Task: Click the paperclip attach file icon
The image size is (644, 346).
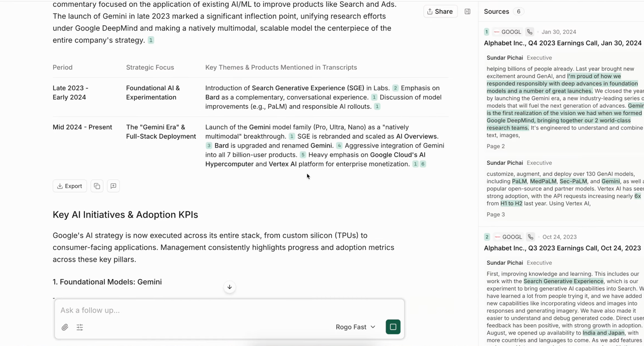Action: pos(65,327)
